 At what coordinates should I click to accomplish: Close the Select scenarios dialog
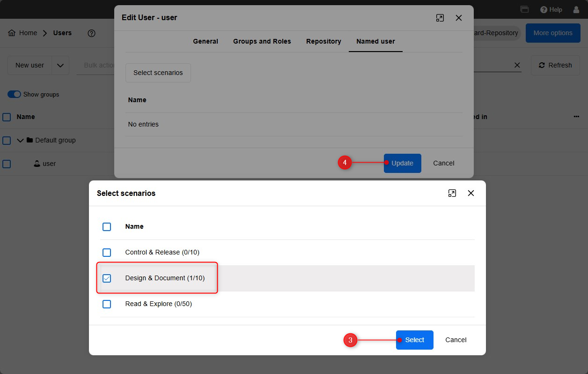(x=471, y=193)
